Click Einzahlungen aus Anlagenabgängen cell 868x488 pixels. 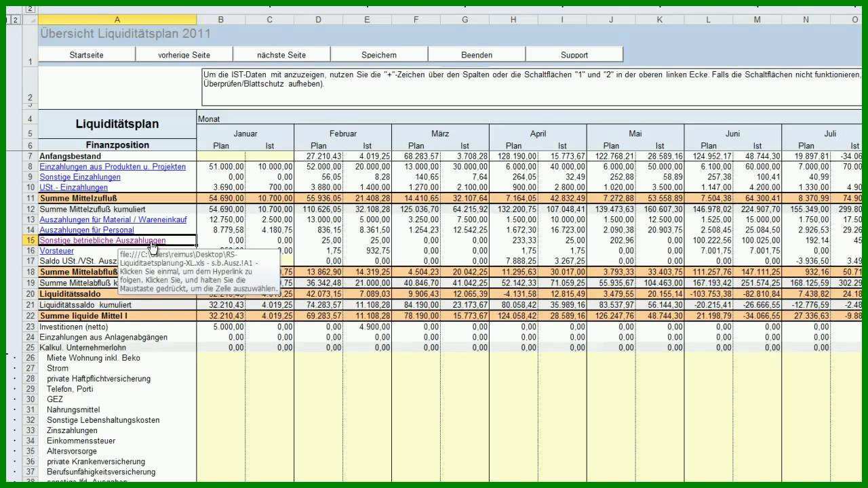(117, 337)
